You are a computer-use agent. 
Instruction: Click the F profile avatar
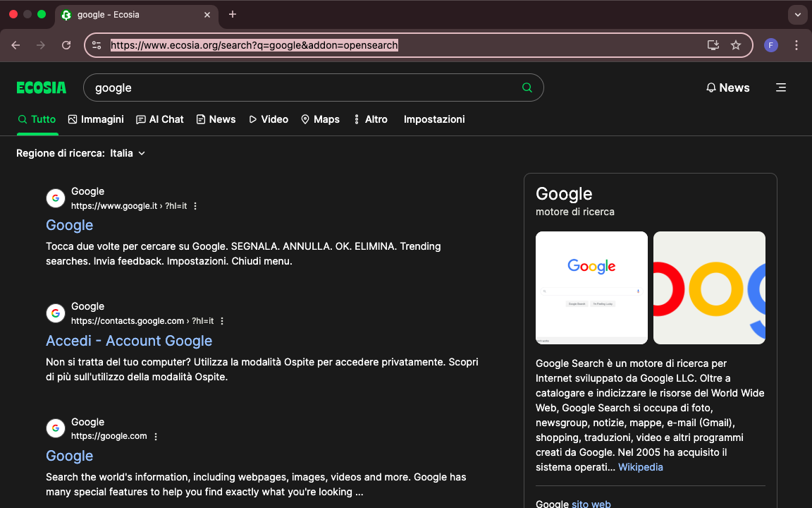pos(770,44)
